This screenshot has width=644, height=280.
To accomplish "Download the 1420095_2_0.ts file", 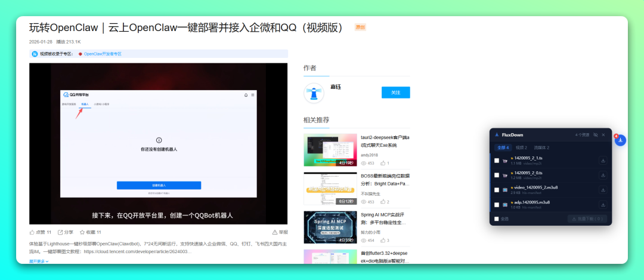I will coord(603,175).
